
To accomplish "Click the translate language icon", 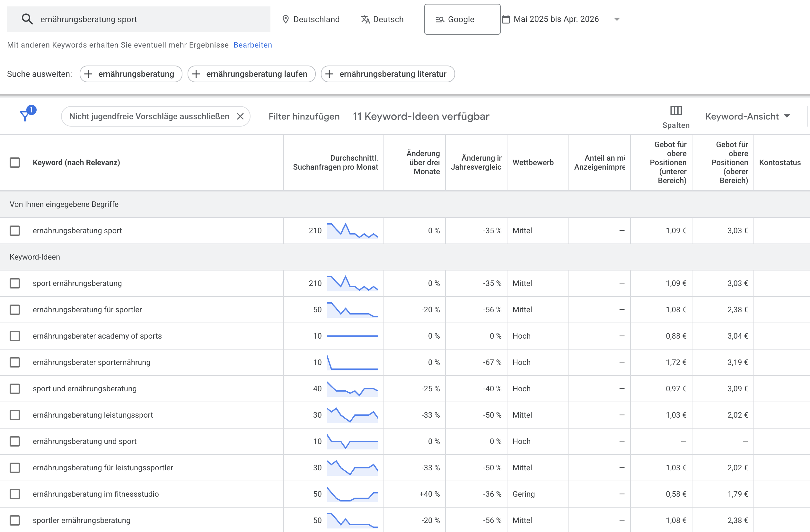I will click(365, 19).
